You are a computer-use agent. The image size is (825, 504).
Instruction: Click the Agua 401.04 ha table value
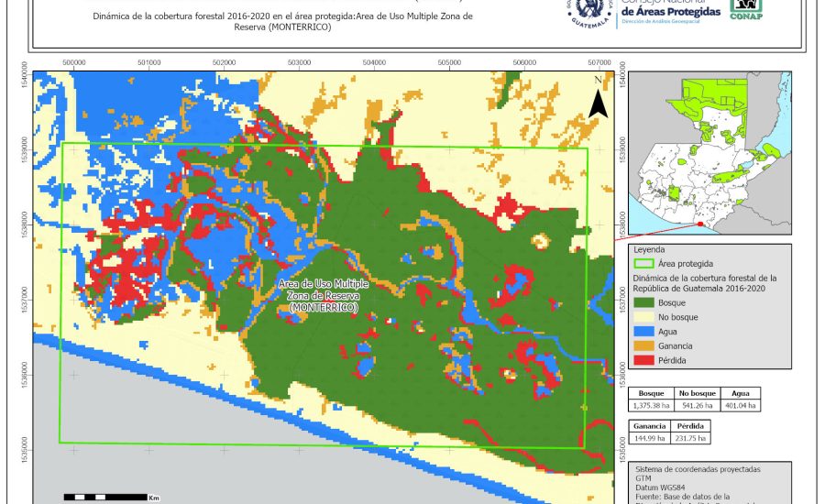[x=742, y=405]
